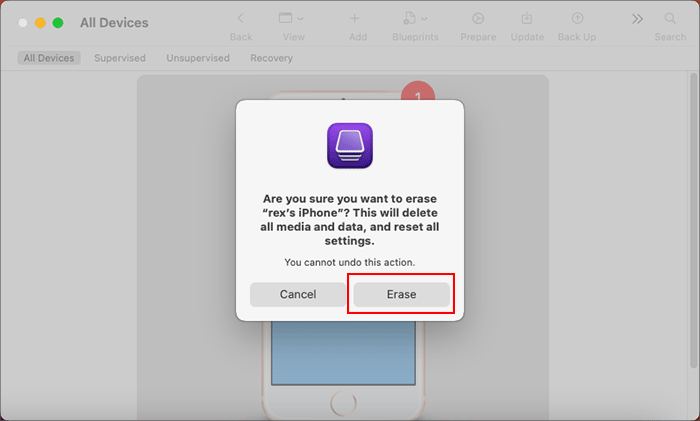
Task: Click the Prepare toolbar icon
Action: click(x=478, y=18)
